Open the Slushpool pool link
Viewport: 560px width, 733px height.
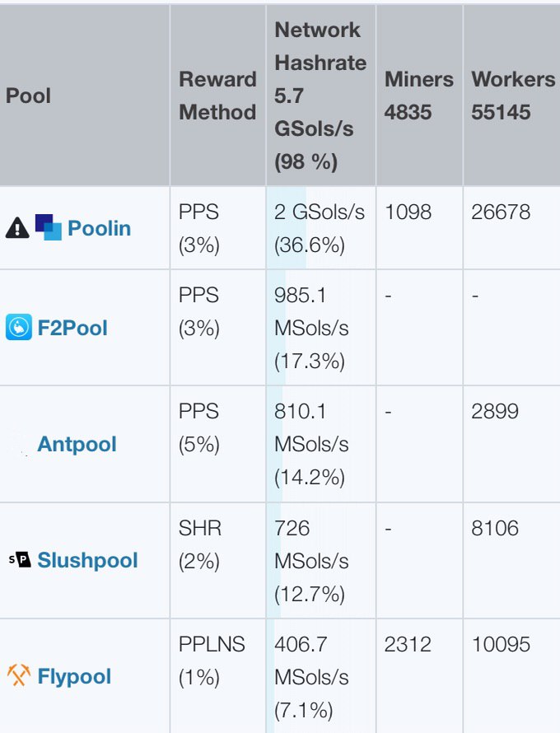coord(87,561)
